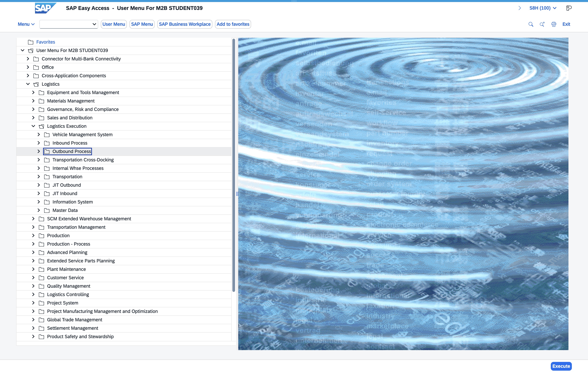Click the Office folder icon
588x373 pixels.
tap(36, 67)
